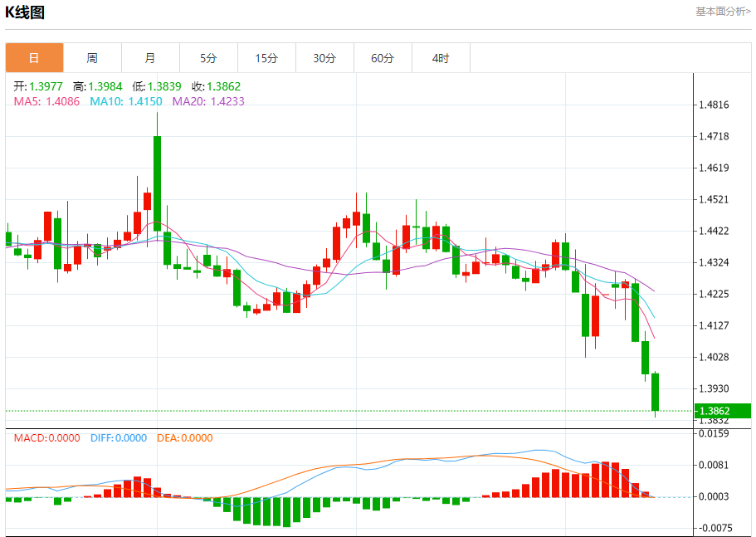Click the MACD:0.0000 label

tap(46, 437)
